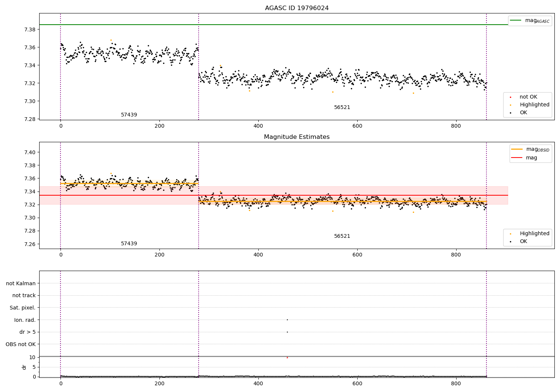Click the 56521 label in the middle plot
The image size is (560, 392).
(x=342, y=236)
